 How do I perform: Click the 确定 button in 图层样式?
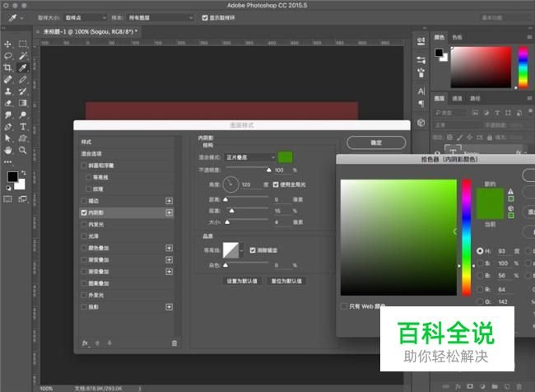pyautogui.click(x=376, y=142)
